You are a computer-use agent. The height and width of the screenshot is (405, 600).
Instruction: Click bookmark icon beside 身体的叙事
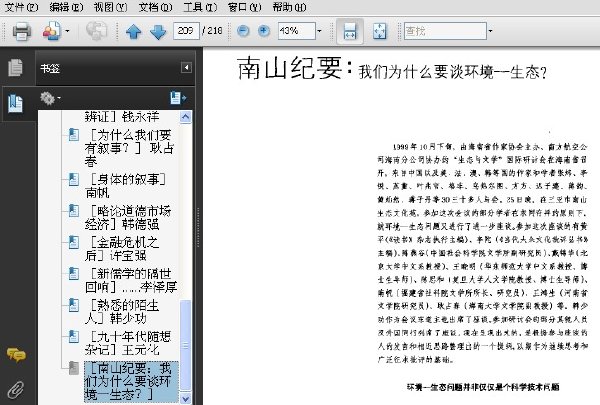(73, 179)
